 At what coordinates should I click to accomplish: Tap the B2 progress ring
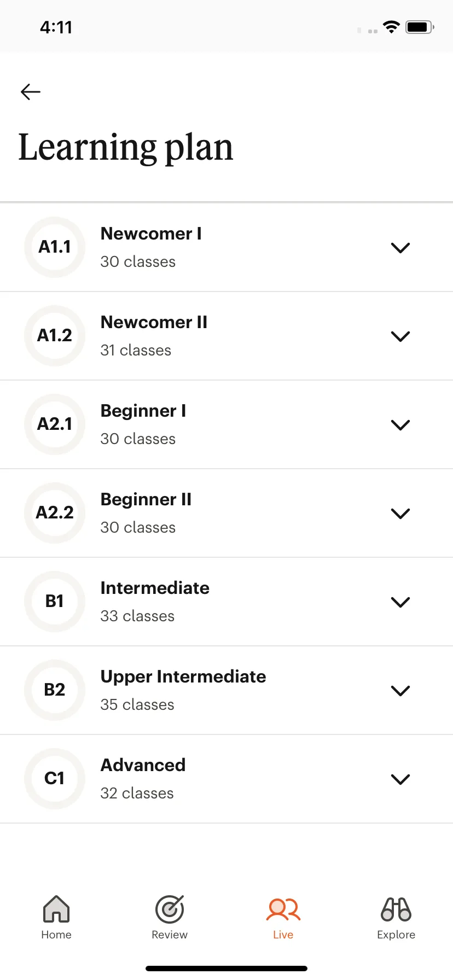pyautogui.click(x=55, y=690)
